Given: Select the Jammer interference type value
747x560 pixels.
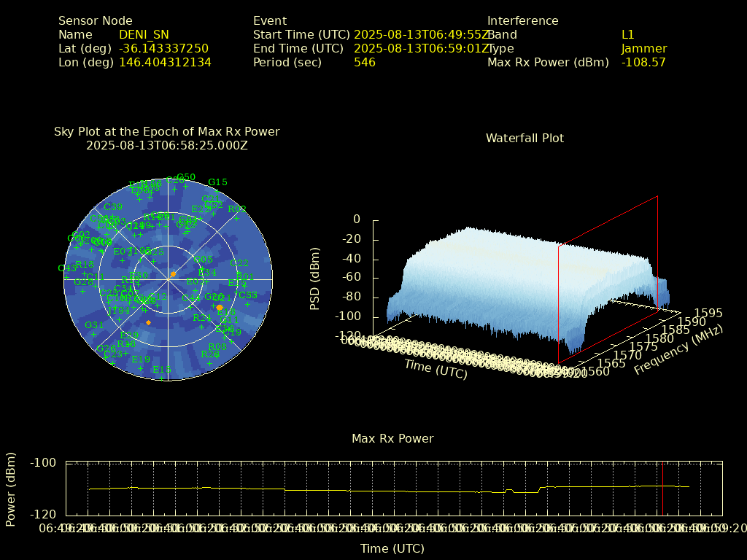Looking at the screenshot, I should (643, 49).
